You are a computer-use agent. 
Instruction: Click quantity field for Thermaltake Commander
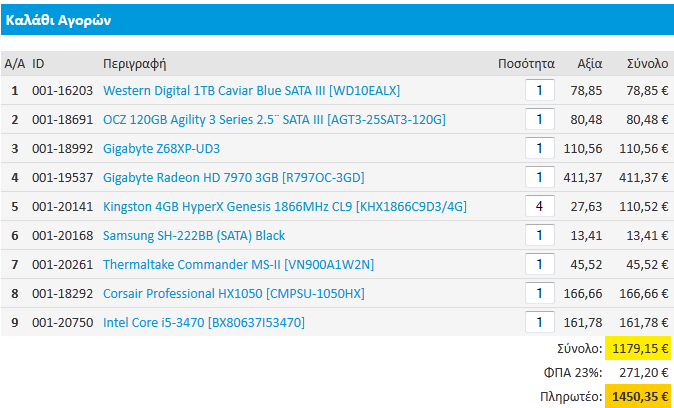coord(539,264)
